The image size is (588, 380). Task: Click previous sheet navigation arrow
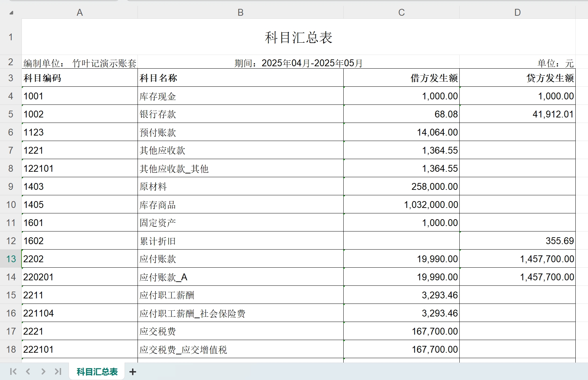[28, 371]
